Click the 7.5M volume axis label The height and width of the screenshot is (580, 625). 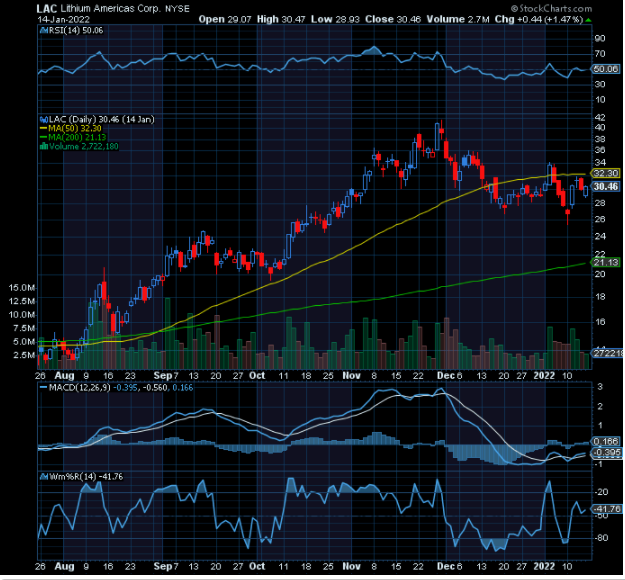(24, 328)
